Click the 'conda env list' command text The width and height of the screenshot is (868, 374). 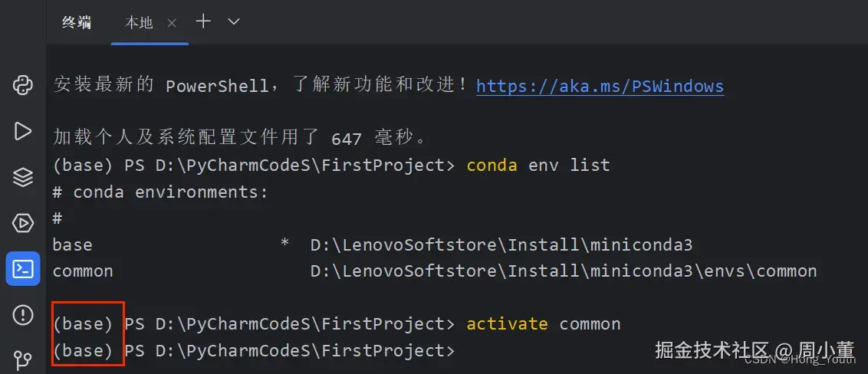point(538,165)
